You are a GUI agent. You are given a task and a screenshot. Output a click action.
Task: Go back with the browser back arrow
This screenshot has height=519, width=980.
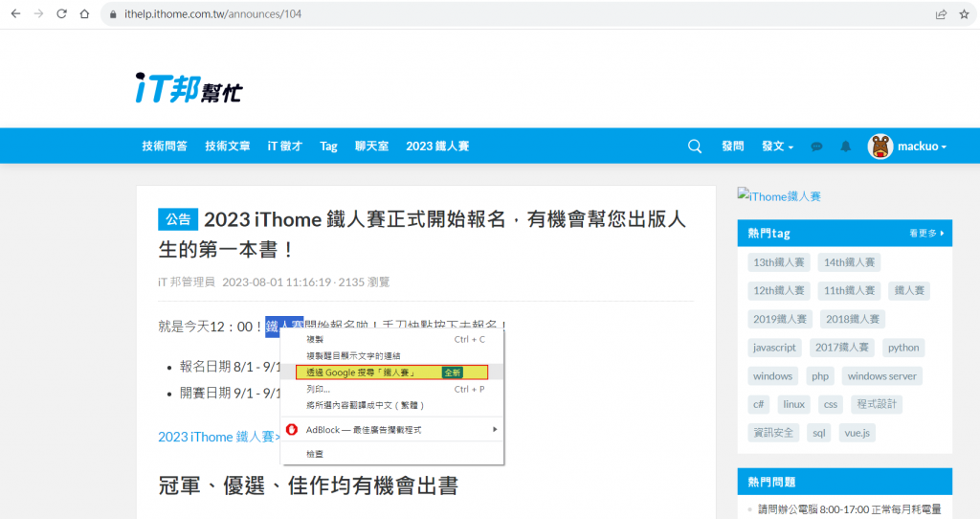coord(15,13)
